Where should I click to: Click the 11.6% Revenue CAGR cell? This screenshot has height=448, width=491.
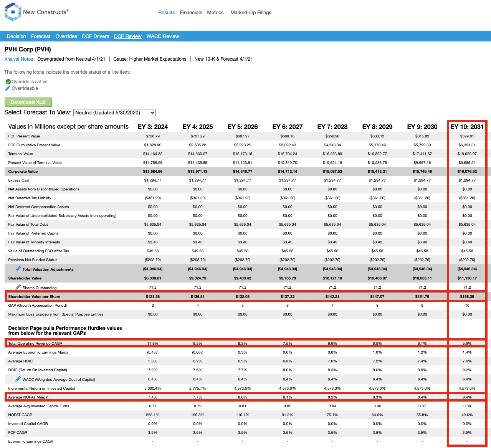click(153, 344)
